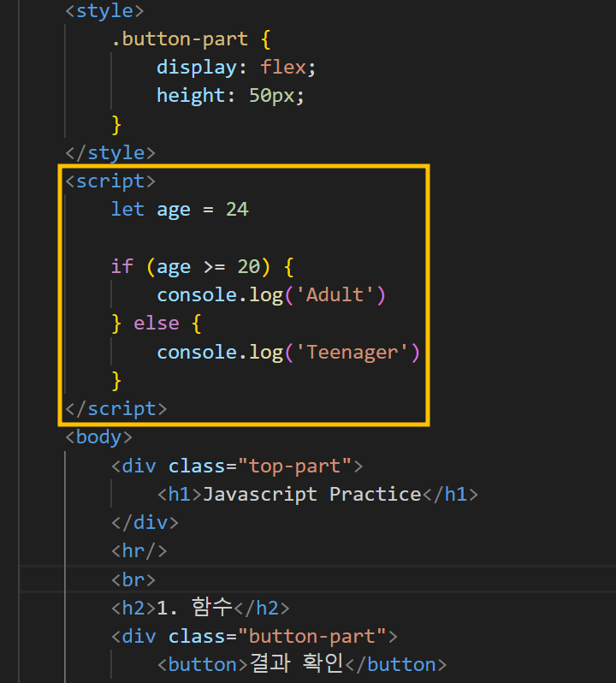616x683 pixels.
Task: Click the h2 '1. 함수' line
Action: coord(200,608)
